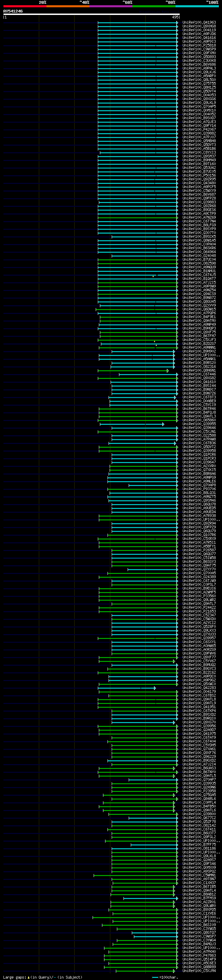Click hit UniRef100_B6SI09
222x980 pixels.
199,925
